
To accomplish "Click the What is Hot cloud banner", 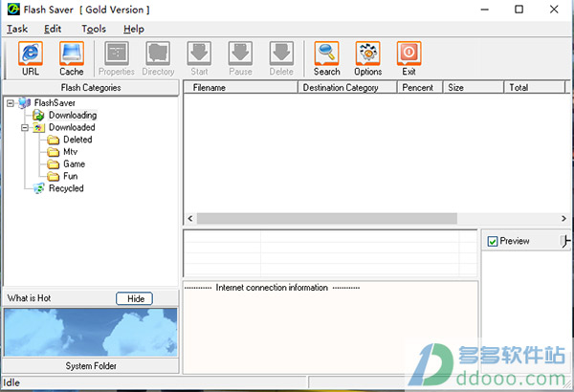I will pos(91,333).
